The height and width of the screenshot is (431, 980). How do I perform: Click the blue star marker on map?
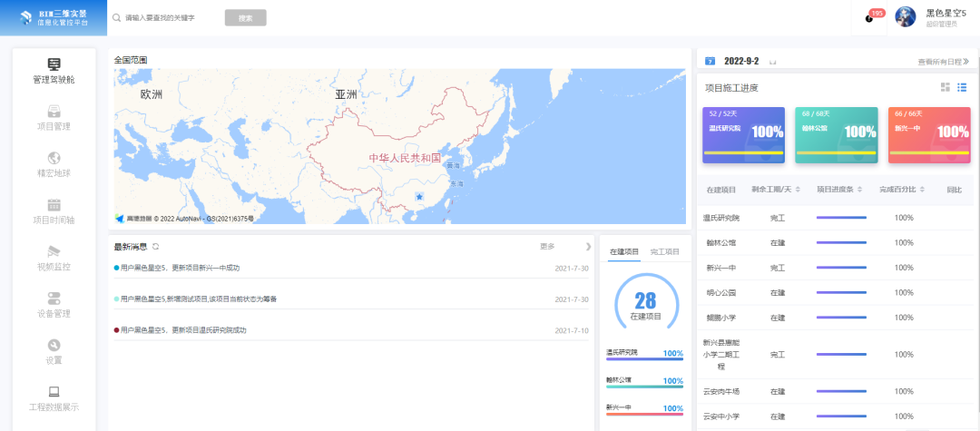pyautogui.click(x=419, y=197)
